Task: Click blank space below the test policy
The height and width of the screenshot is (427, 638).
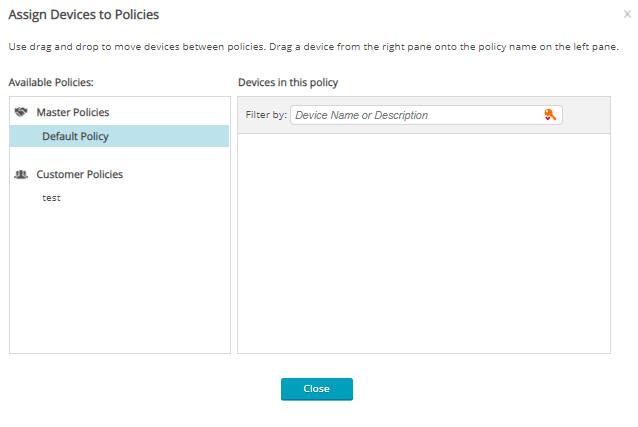Action: point(118,280)
